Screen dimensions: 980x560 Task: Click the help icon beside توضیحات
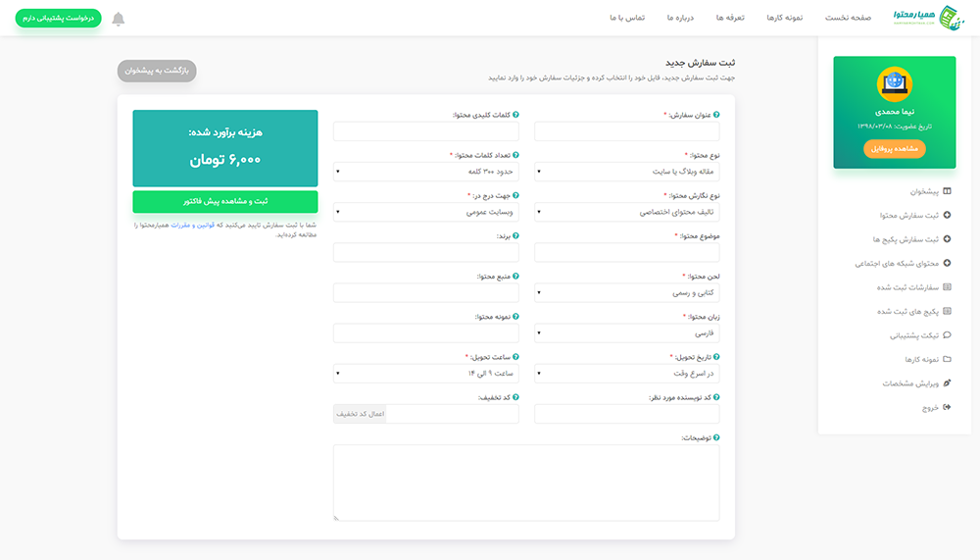point(716,438)
